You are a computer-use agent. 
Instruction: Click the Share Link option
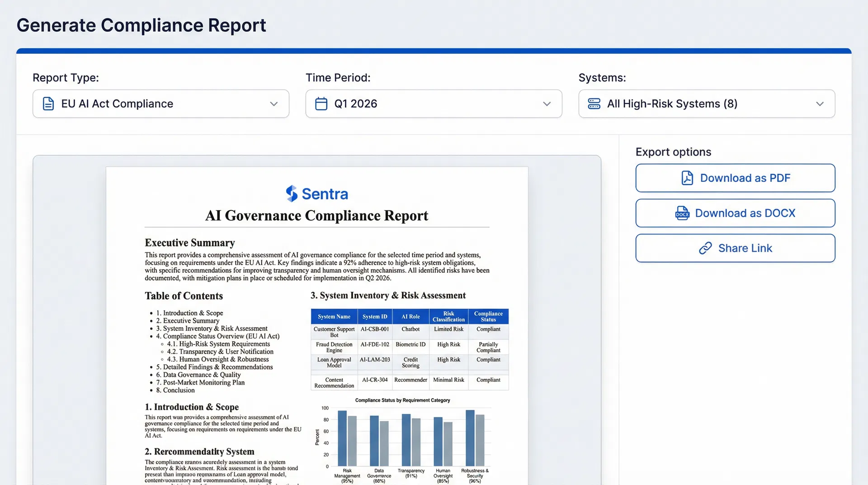(735, 248)
